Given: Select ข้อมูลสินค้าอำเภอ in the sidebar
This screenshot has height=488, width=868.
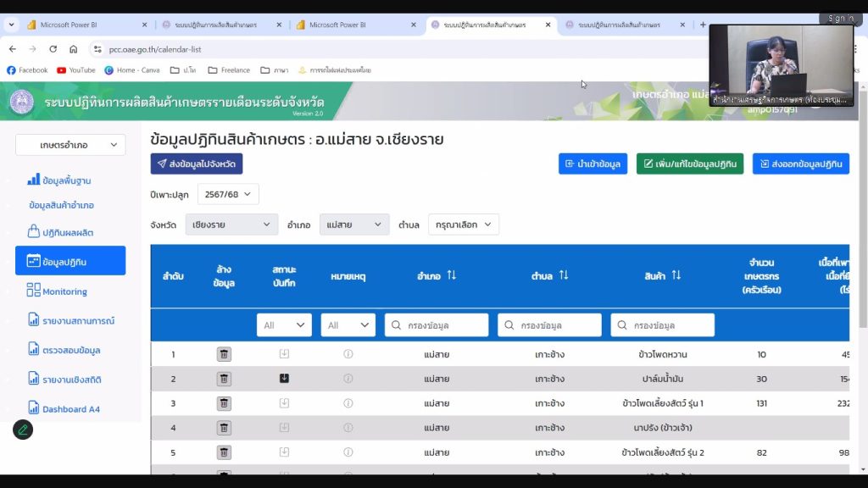Looking at the screenshot, I should [61, 205].
